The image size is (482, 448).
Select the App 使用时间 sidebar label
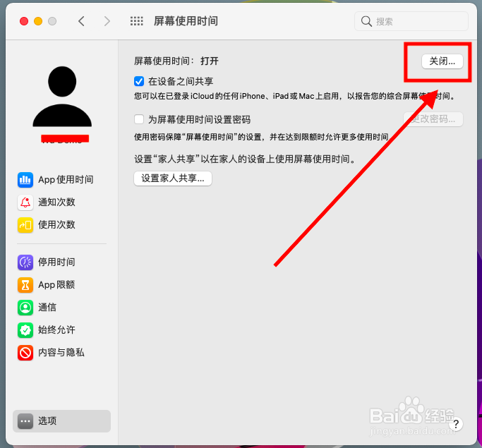pos(66,180)
